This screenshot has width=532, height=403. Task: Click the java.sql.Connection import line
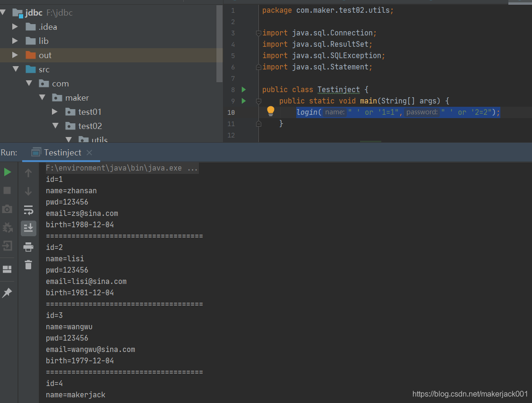click(319, 33)
